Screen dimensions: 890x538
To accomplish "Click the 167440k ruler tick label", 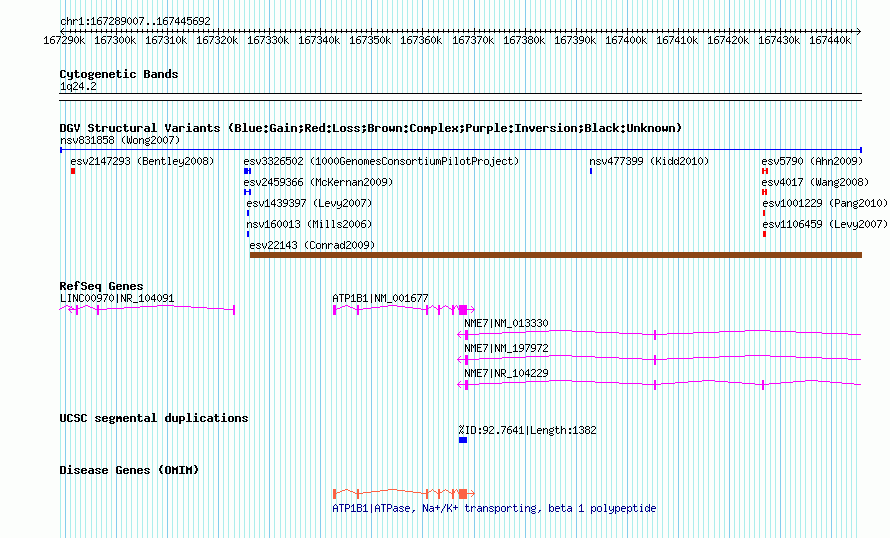I will tap(830, 40).
